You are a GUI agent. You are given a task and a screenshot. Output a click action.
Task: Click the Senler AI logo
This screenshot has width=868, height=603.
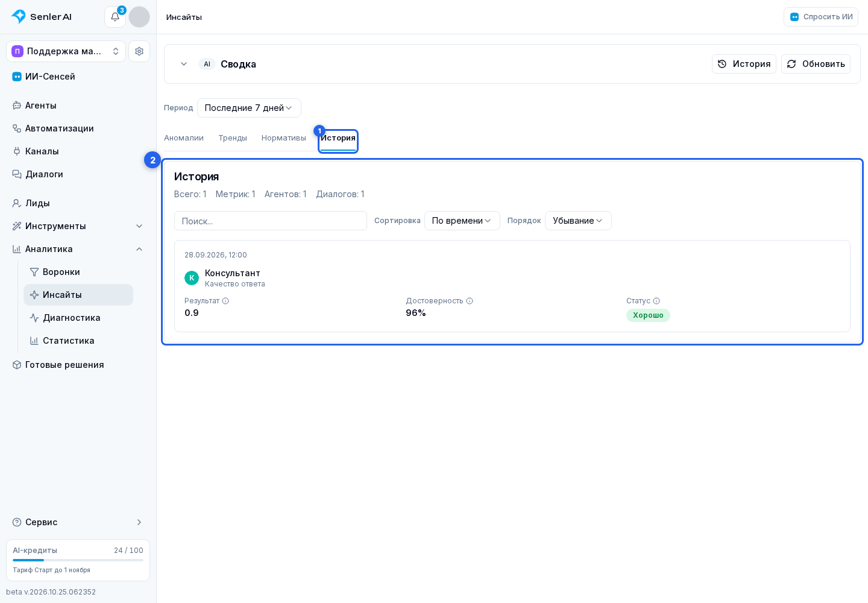point(41,17)
